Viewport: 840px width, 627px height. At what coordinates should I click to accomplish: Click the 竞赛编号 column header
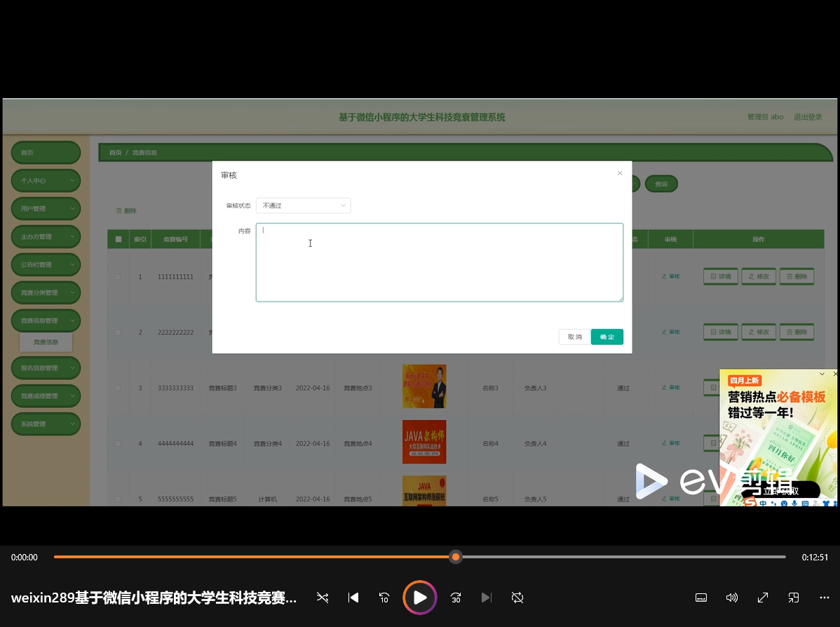tap(176, 240)
